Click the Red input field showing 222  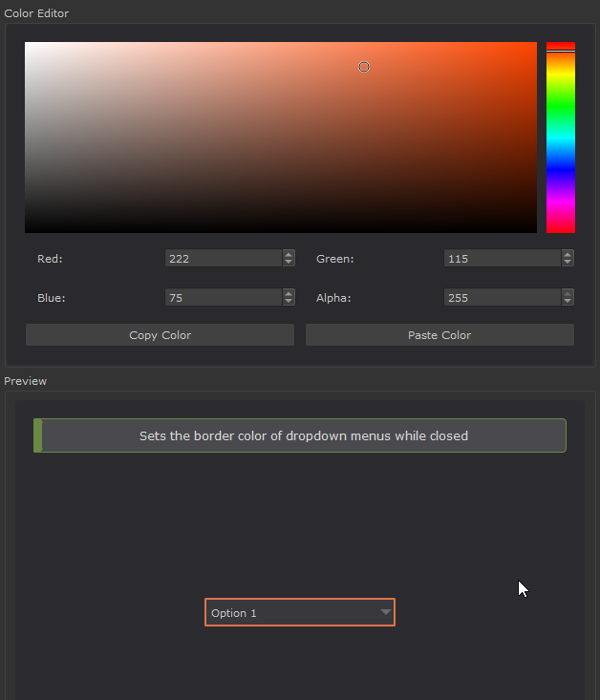pos(224,258)
